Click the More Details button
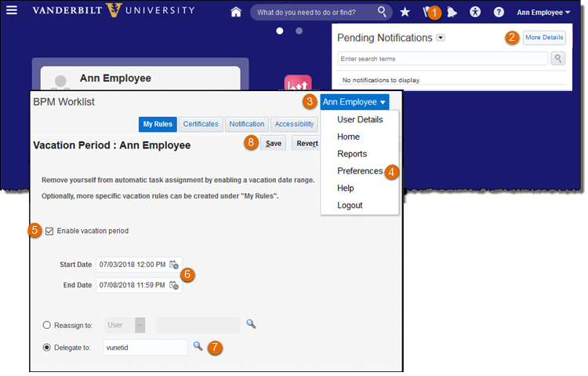Screen dimensions: 588x376 coord(544,38)
